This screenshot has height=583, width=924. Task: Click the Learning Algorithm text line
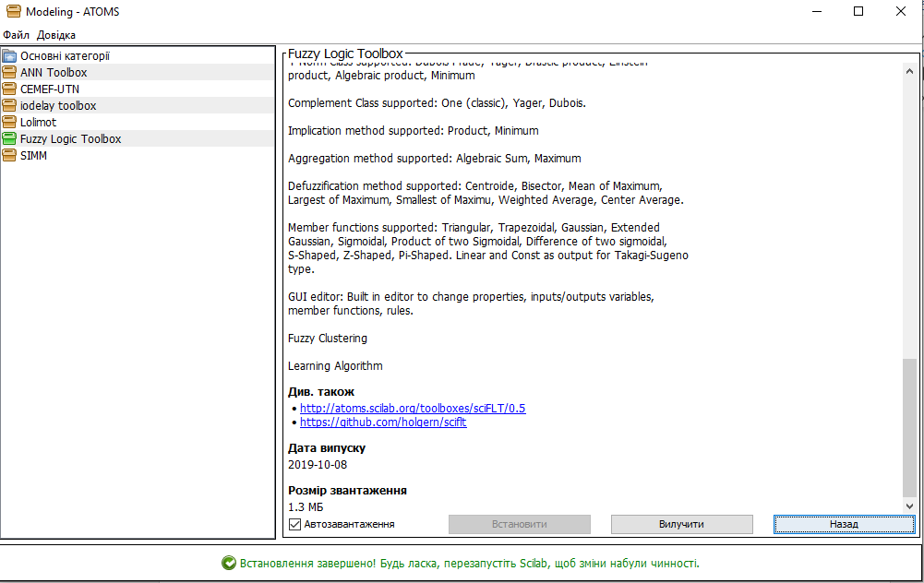335,366
